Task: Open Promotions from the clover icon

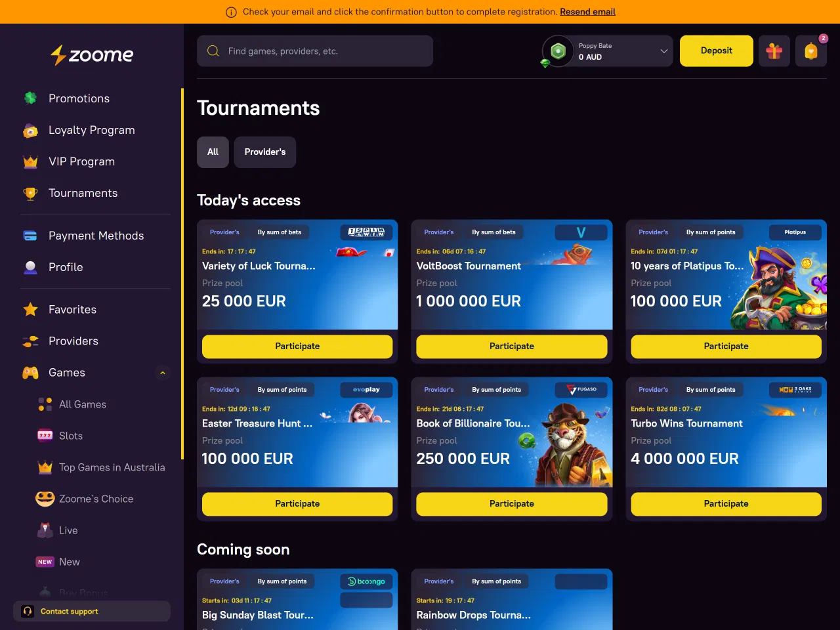Action: pos(30,98)
